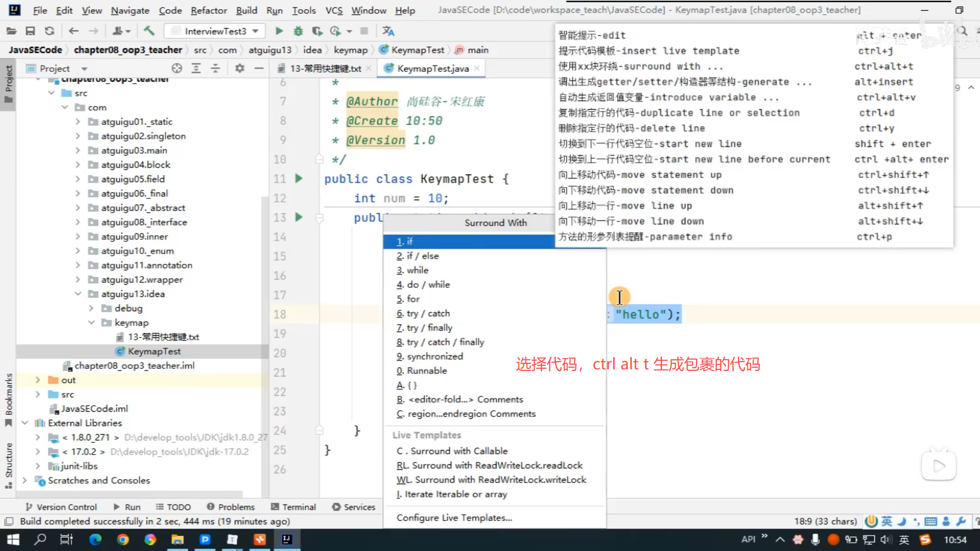Viewport: 980px width, 551px height.
Task: Open the InterviewTest3 run configuration dropdown
Action: [215, 31]
